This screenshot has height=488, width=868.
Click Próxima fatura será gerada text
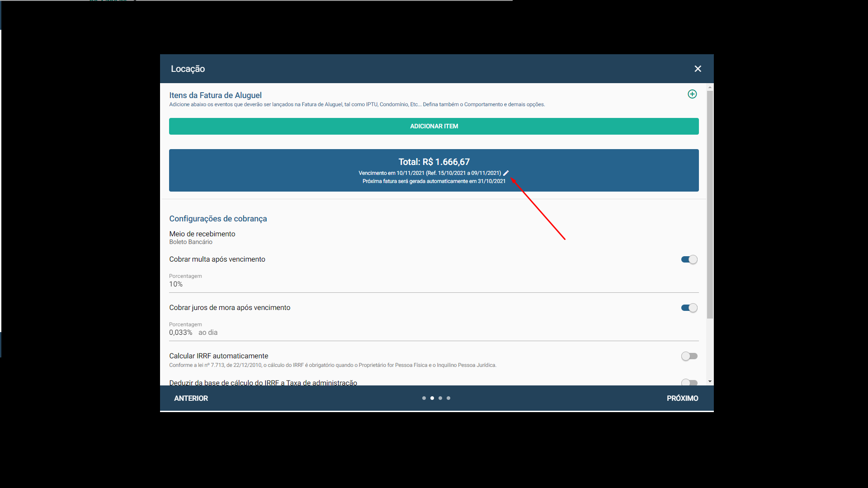[x=434, y=181]
